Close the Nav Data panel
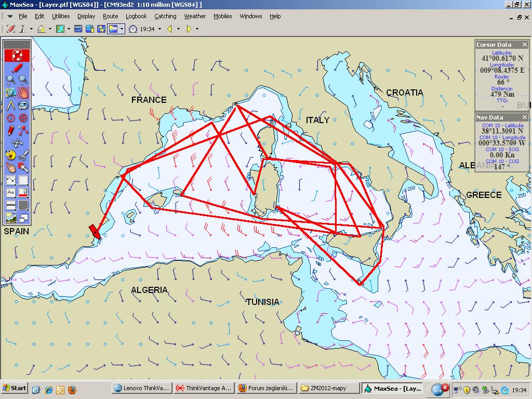 coord(525,117)
